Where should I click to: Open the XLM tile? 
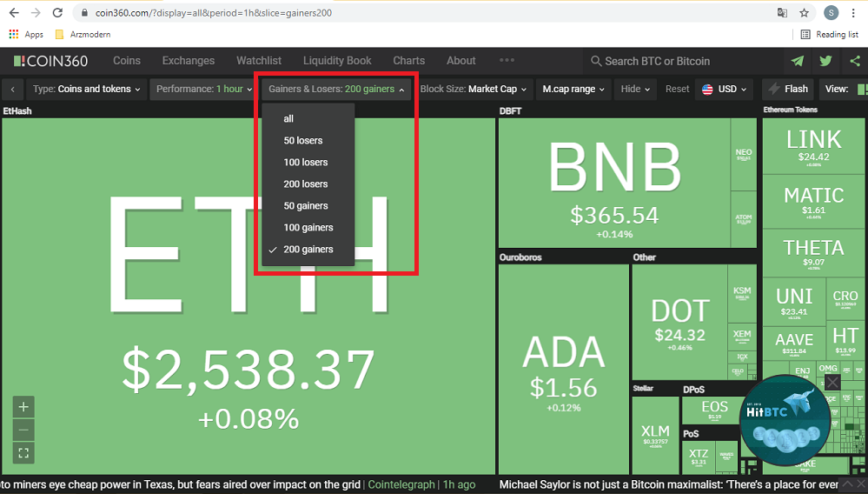tap(655, 436)
